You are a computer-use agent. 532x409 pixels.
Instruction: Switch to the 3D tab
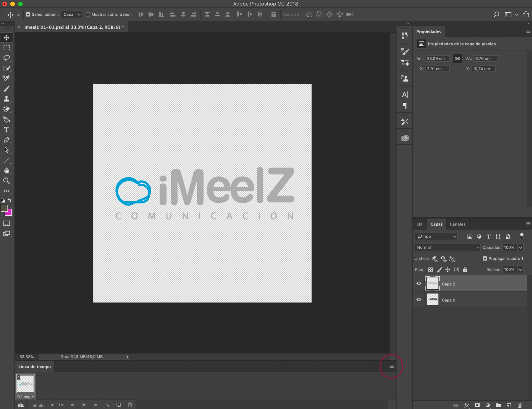pos(419,224)
